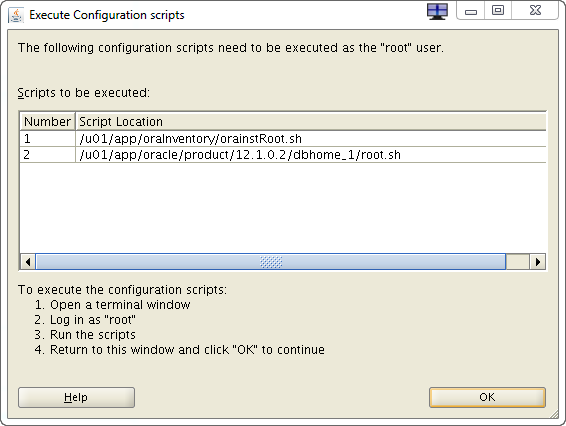This screenshot has width=566, height=426.
Task: Click the Java icon in title bar
Action: 16,15
